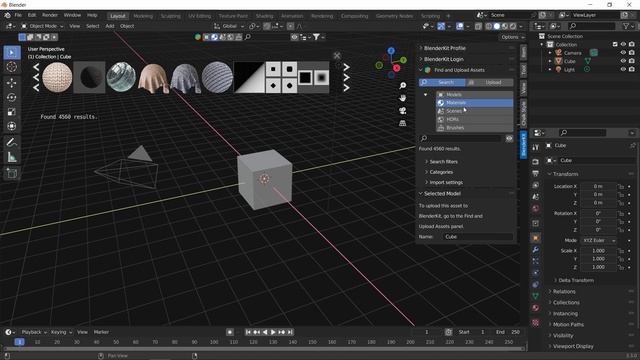Select the Rotate tool
This screenshot has height=360, width=640.
[12, 97]
